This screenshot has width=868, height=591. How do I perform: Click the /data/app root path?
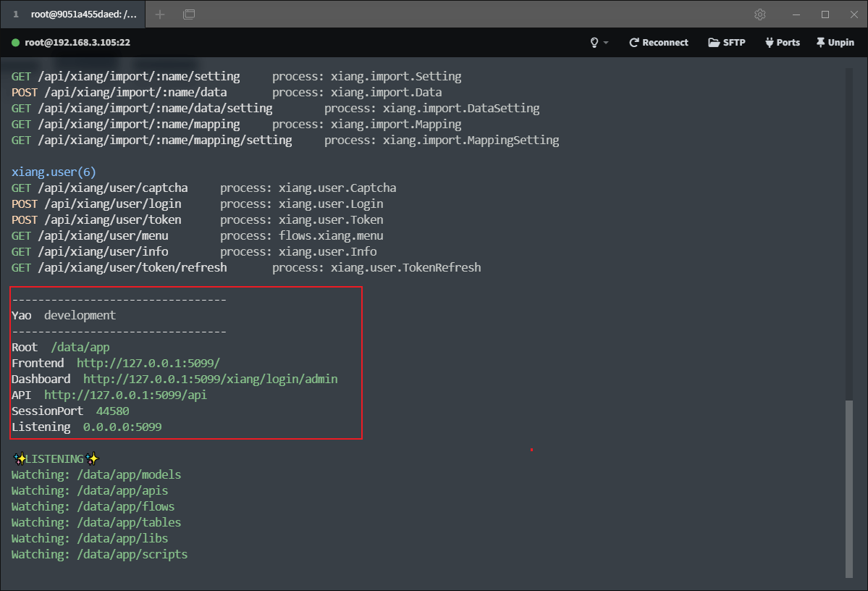[80, 348]
